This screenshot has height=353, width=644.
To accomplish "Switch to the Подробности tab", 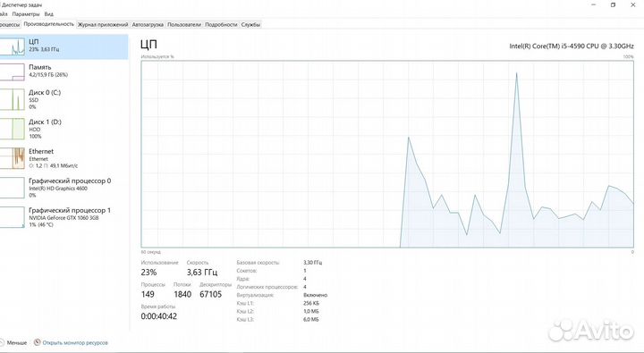I will (x=221, y=25).
